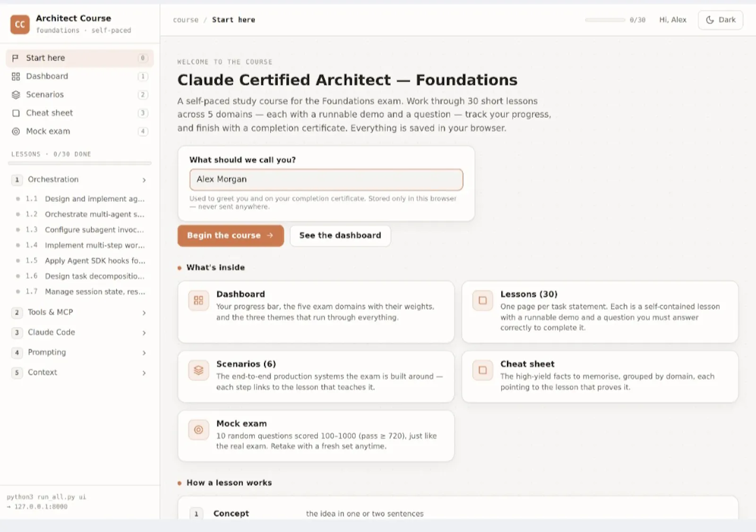Click the 127.0.0.1:8000 address text
Image resolution: width=756 pixels, height=532 pixels.
point(41,506)
